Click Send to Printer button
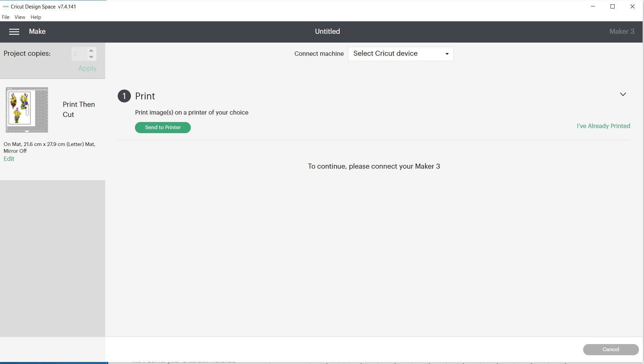This screenshot has width=644, height=364. [163, 127]
